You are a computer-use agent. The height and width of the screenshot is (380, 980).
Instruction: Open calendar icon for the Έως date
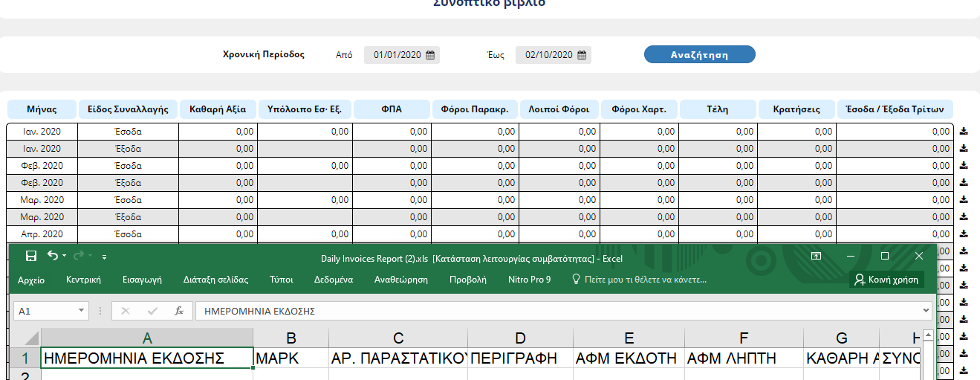point(582,55)
